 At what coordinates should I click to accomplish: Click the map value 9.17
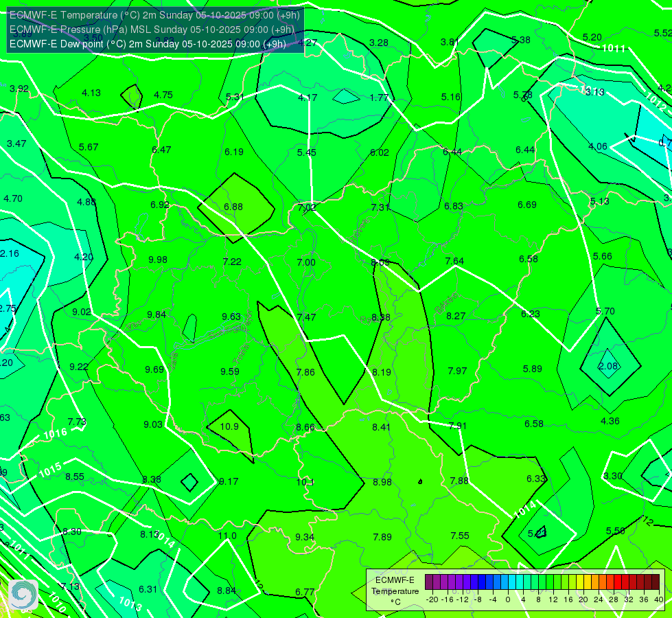tap(229, 481)
